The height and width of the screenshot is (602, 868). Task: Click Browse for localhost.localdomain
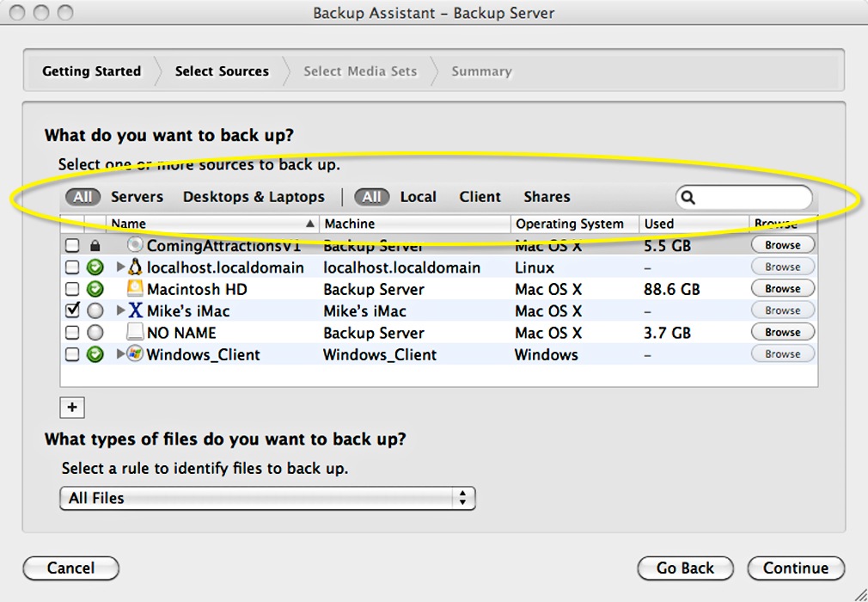click(783, 267)
